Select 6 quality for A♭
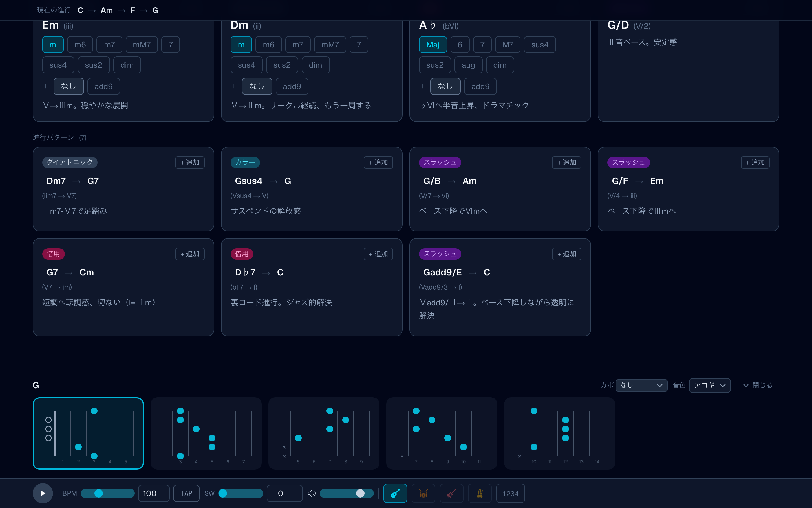The height and width of the screenshot is (508, 812). tap(460, 44)
